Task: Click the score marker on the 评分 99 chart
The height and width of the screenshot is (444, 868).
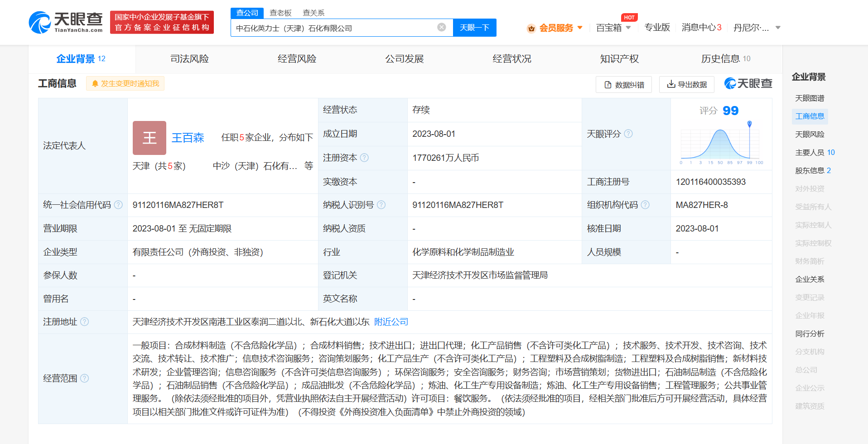Action: [749, 122]
